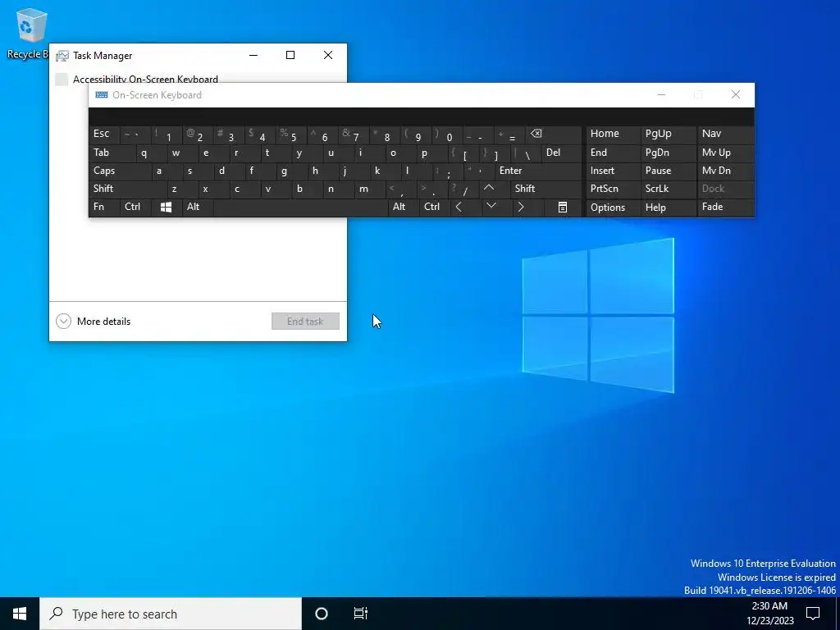Tap the letter z key
The height and width of the screenshot is (630, 840).
[x=181, y=189]
